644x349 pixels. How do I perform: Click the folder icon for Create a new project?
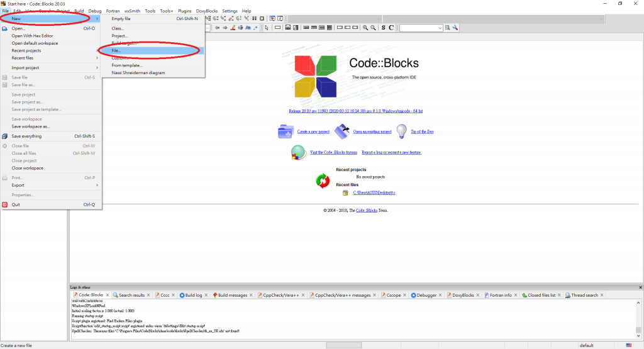[286, 131]
